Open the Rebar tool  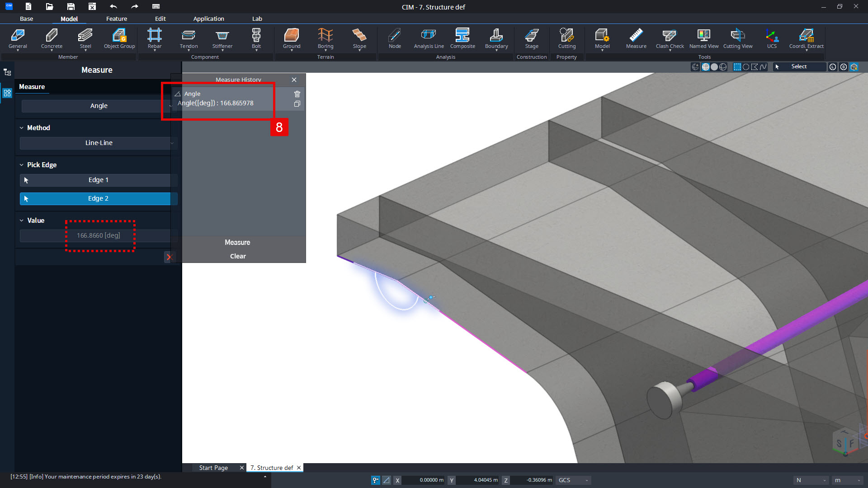[154, 39]
